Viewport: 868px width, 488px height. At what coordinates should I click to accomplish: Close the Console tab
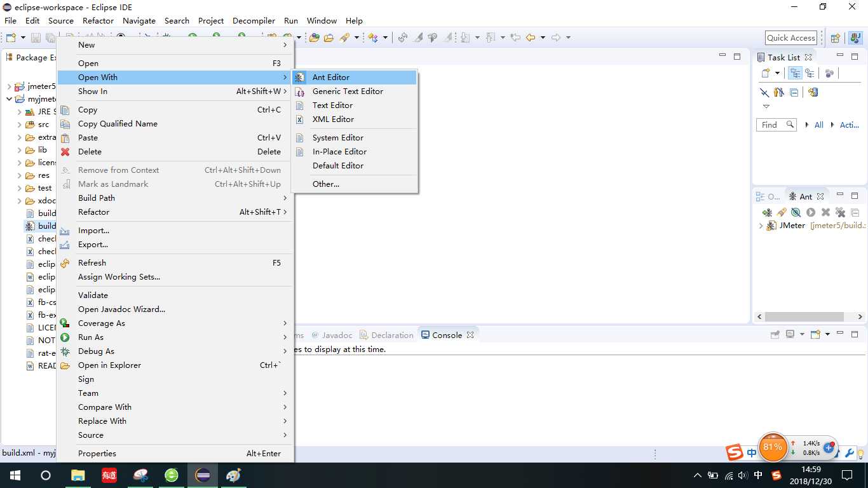tap(470, 335)
